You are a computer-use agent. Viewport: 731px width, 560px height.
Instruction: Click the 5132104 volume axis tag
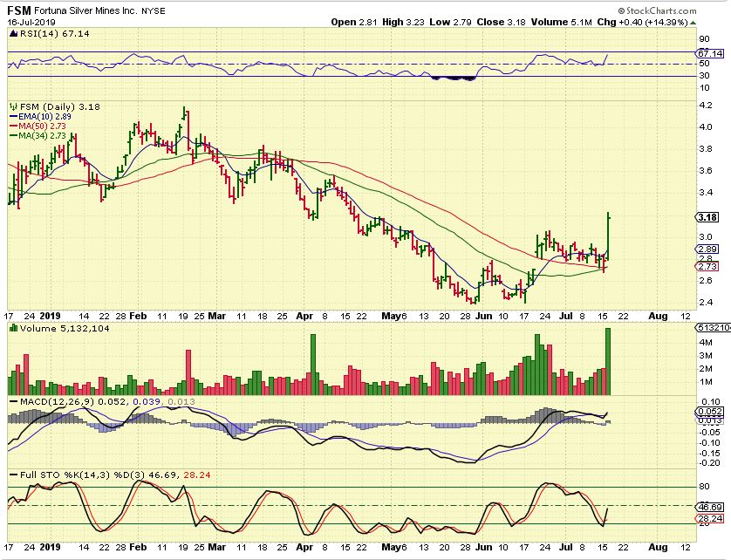[711, 328]
